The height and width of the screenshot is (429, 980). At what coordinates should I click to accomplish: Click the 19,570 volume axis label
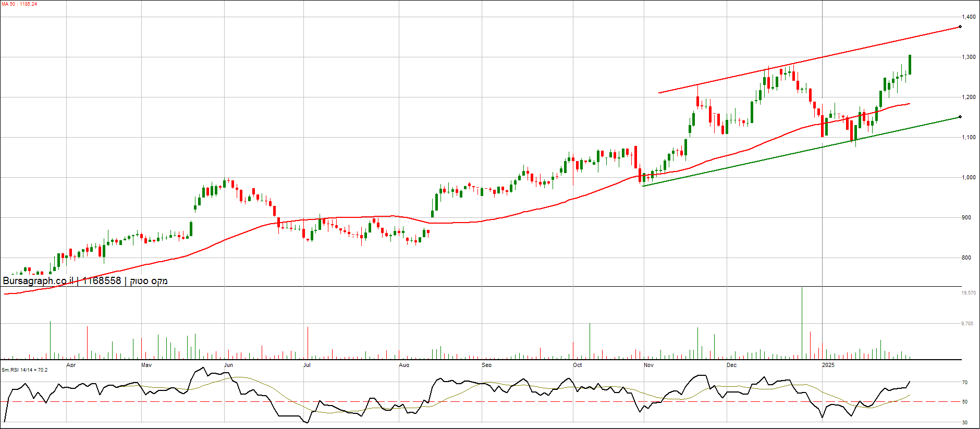click(x=969, y=293)
